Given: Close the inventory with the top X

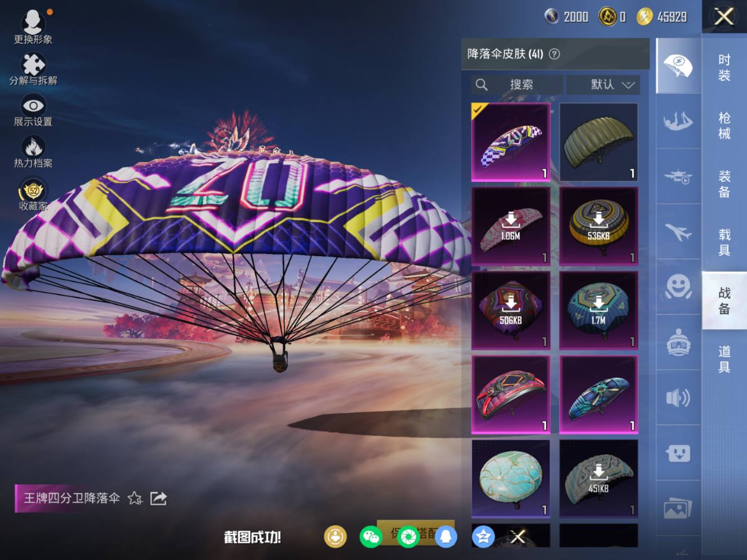Looking at the screenshot, I should click(724, 16).
